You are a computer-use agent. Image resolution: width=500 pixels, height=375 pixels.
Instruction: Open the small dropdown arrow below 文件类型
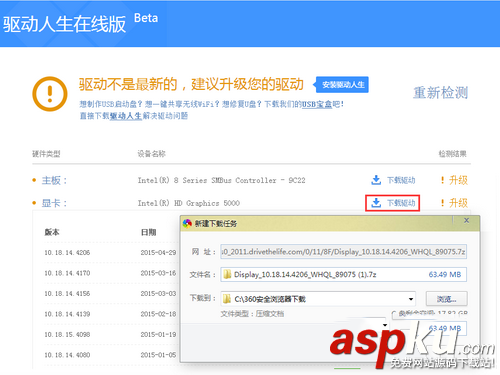[385, 325]
